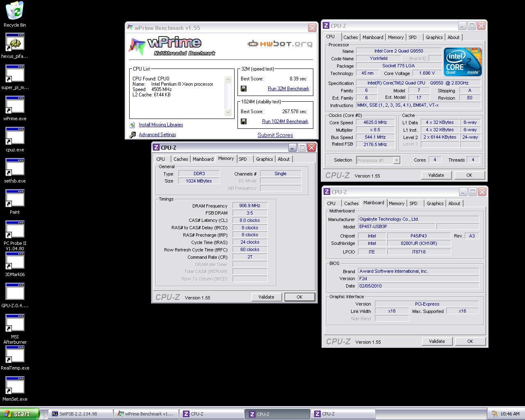Click Validate in the memory CPU-Z window
This screenshot has width=525, height=420.
tap(266, 297)
